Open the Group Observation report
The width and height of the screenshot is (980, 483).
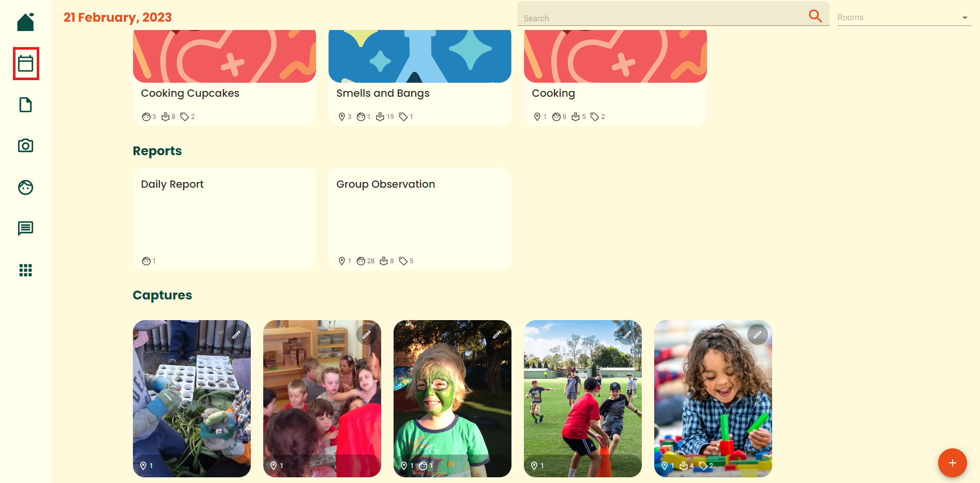[420, 219]
